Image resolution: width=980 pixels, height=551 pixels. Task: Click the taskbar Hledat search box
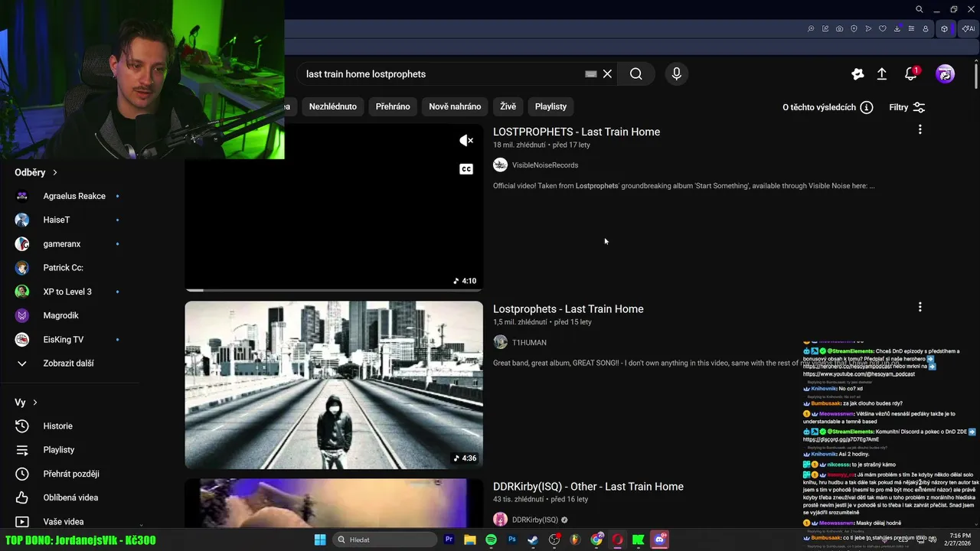385,540
